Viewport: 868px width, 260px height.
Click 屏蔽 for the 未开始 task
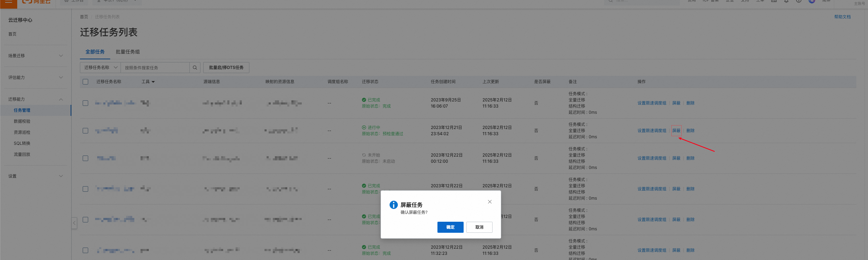click(x=676, y=158)
